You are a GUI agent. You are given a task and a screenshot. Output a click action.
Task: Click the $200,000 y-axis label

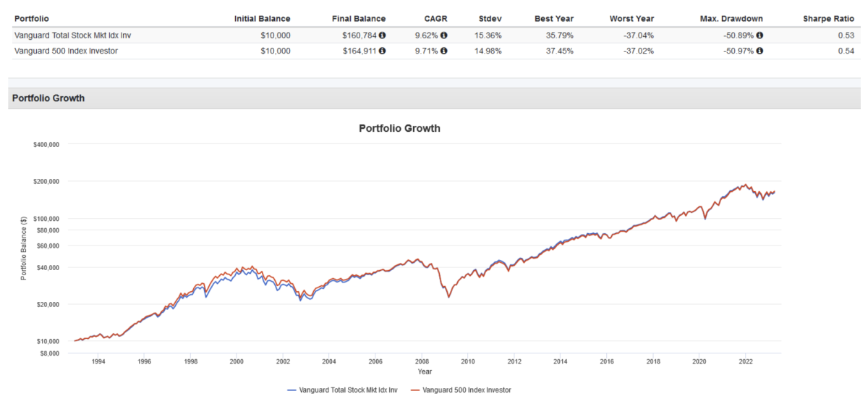tap(46, 182)
